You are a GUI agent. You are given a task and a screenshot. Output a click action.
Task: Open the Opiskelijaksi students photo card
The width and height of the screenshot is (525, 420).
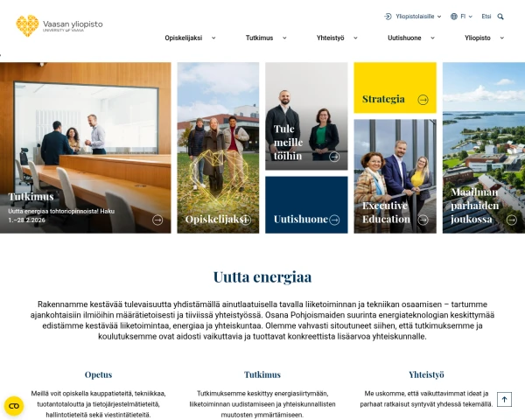[218, 148]
